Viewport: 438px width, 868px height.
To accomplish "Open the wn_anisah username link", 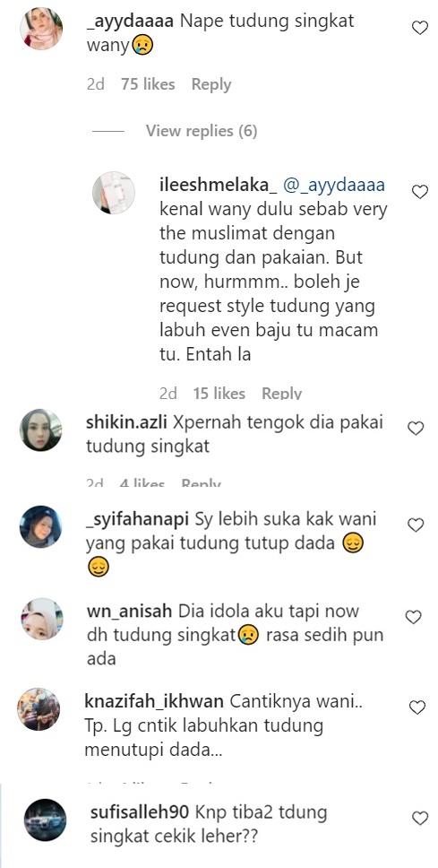I will 130,612.
